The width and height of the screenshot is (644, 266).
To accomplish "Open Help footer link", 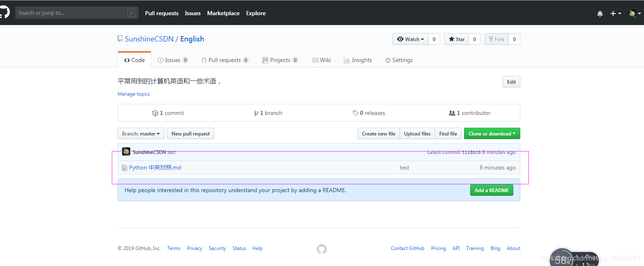I will (258, 248).
